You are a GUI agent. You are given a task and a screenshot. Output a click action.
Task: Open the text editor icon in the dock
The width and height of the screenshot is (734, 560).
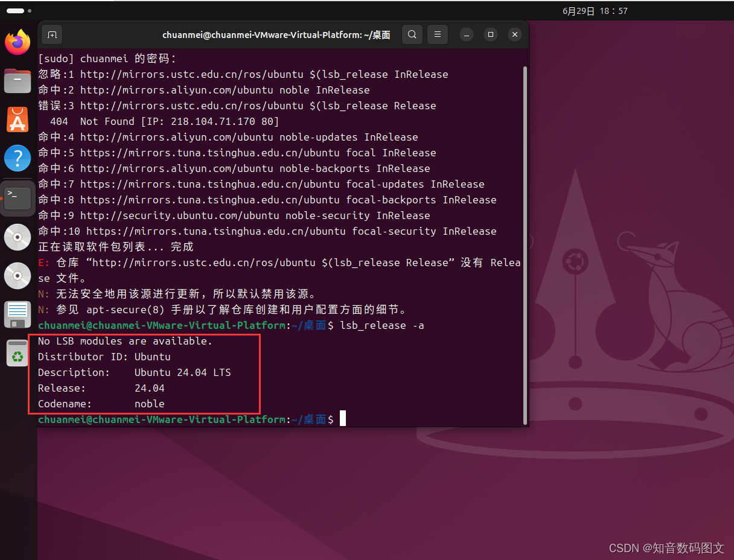[17, 314]
